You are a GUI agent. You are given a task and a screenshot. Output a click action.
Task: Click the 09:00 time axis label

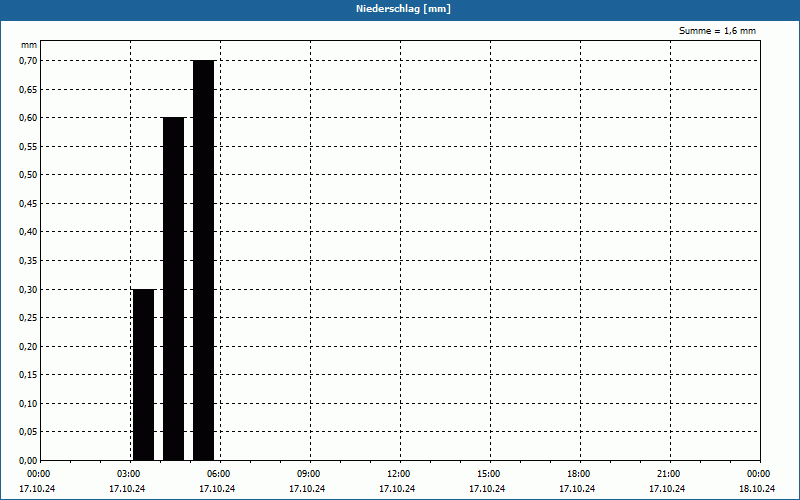(309, 474)
